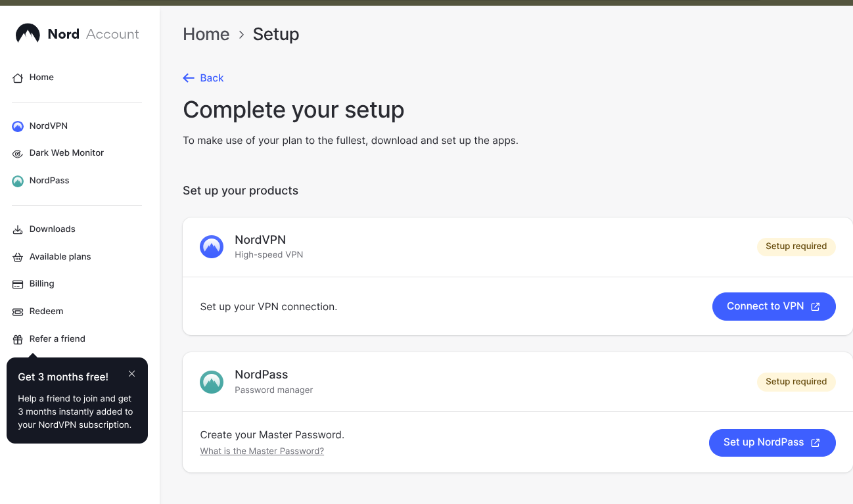Click the Refer a friend gift icon
853x504 pixels.
click(18, 340)
